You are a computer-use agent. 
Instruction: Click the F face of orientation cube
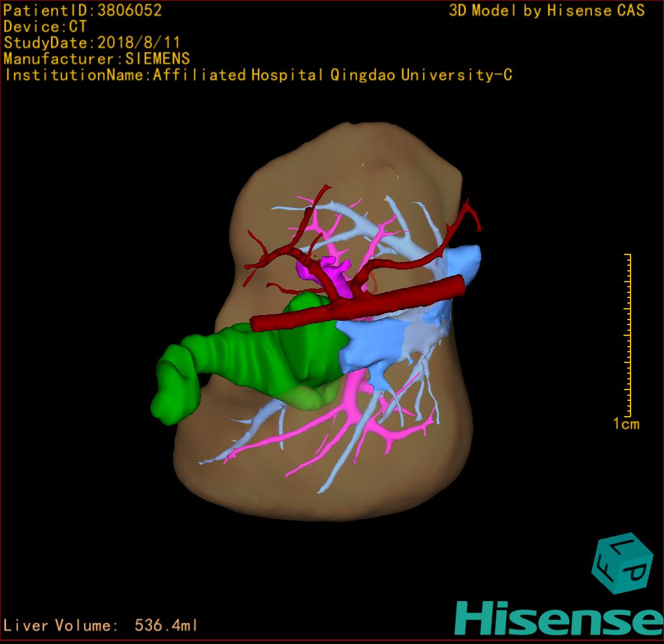[x=604, y=569]
